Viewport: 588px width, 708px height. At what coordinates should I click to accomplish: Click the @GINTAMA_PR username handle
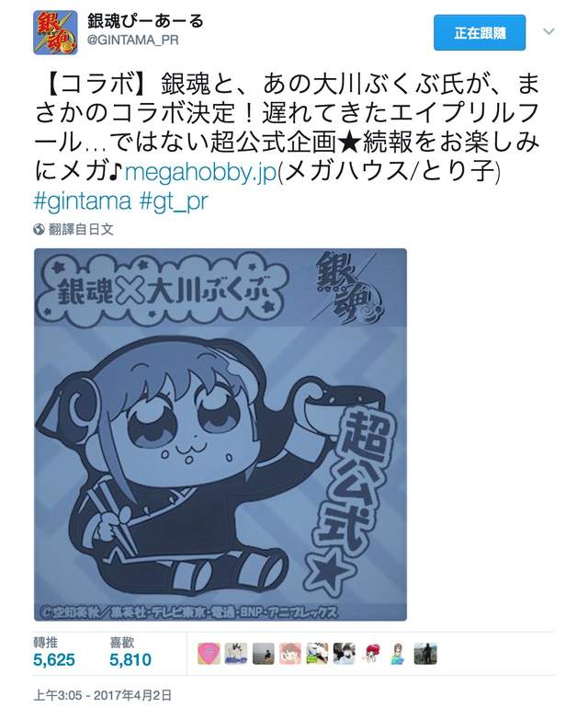pos(132,40)
